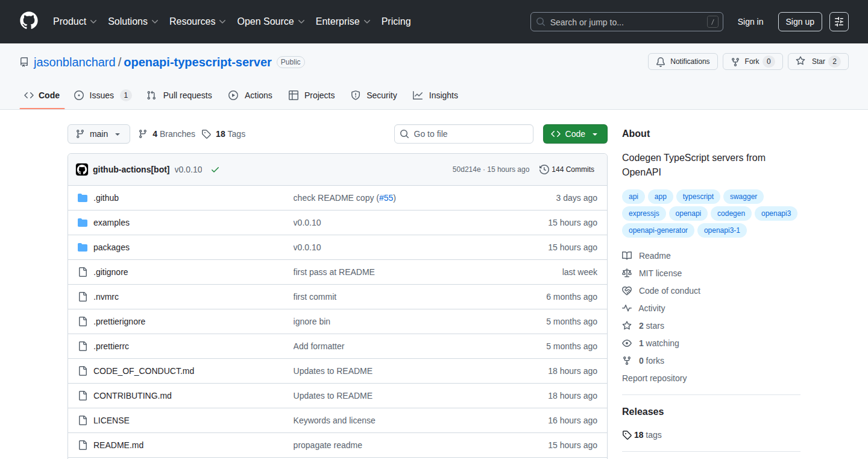The width and height of the screenshot is (868, 459).
Task: Click the fork icon beside 0 forks
Action: [627, 361]
